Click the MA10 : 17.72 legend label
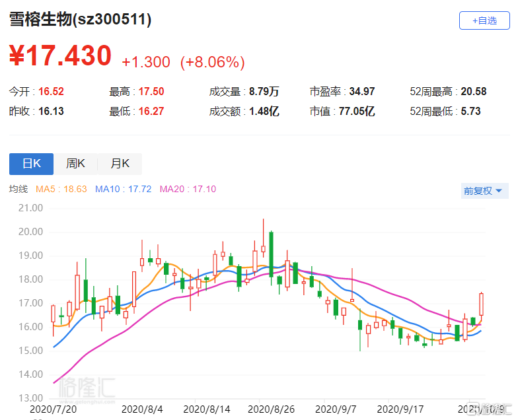The width and height of the screenshot is (516, 420). (x=124, y=189)
